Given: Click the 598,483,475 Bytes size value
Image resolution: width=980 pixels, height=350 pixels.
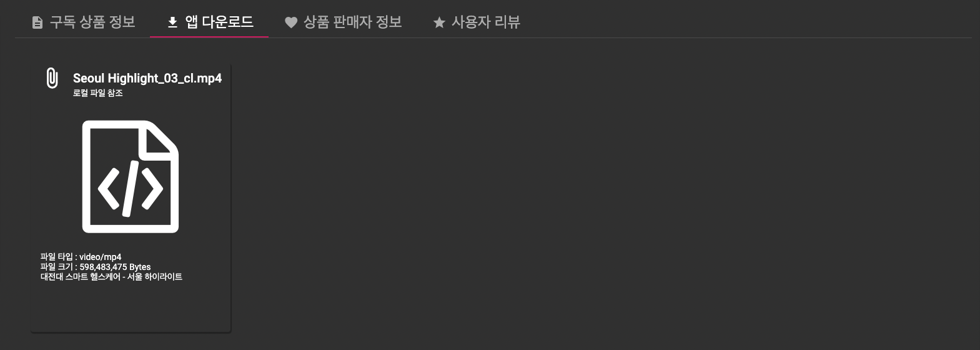Looking at the screenshot, I should [115, 267].
